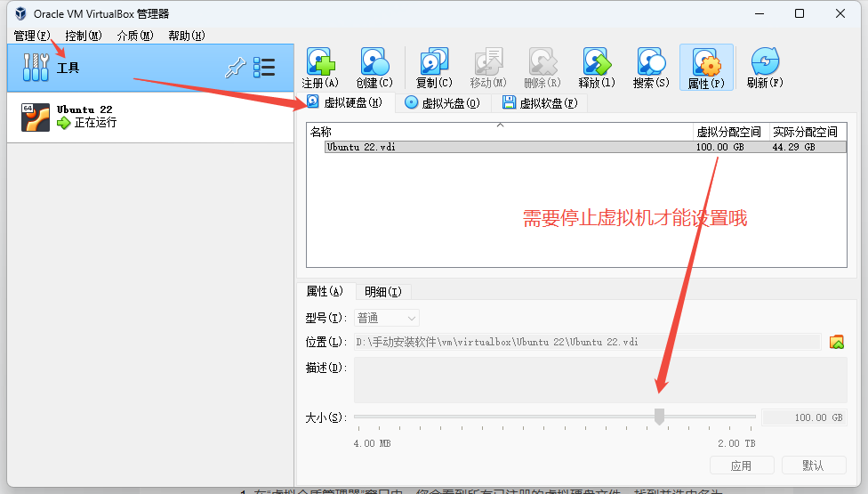Screen dimensions: 868x494
Task: Switch to the 明细(I) tab
Action: point(383,292)
